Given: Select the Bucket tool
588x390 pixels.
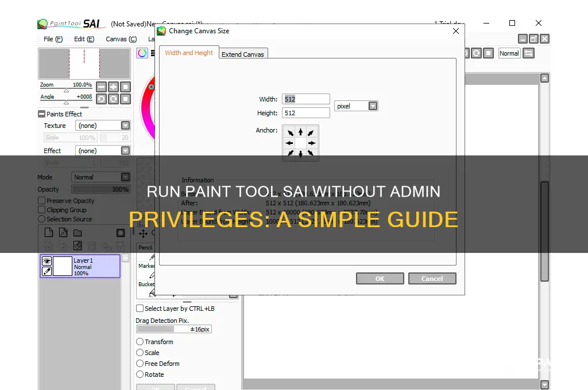Looking at the screenshot, I should [146, 288].
